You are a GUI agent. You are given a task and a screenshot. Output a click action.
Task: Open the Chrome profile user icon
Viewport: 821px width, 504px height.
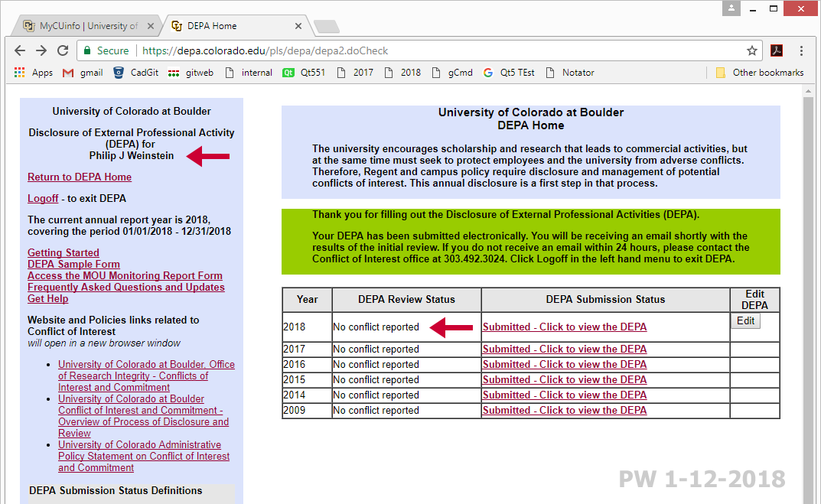[731, 8]
